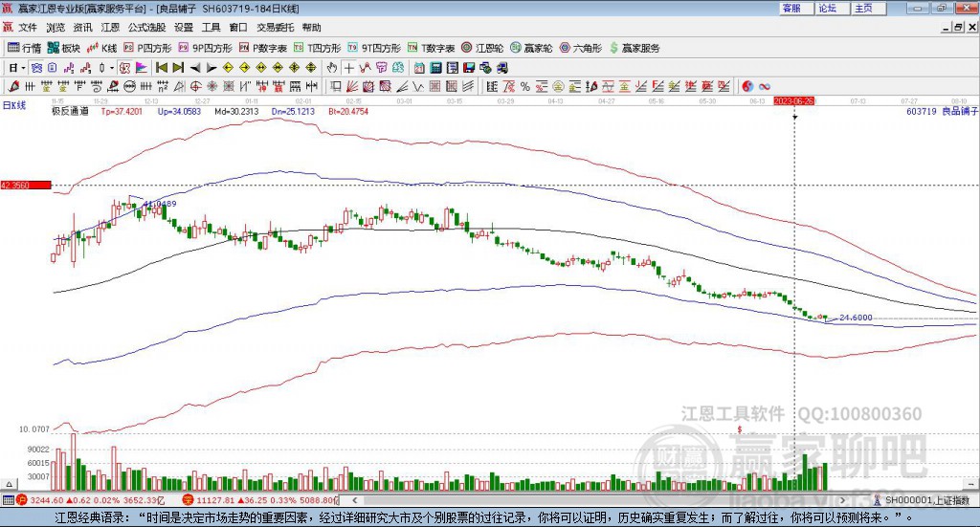Click the blue infinity symbol icon
Viewport: 980px width, 527px height.
tap(765, 86)
